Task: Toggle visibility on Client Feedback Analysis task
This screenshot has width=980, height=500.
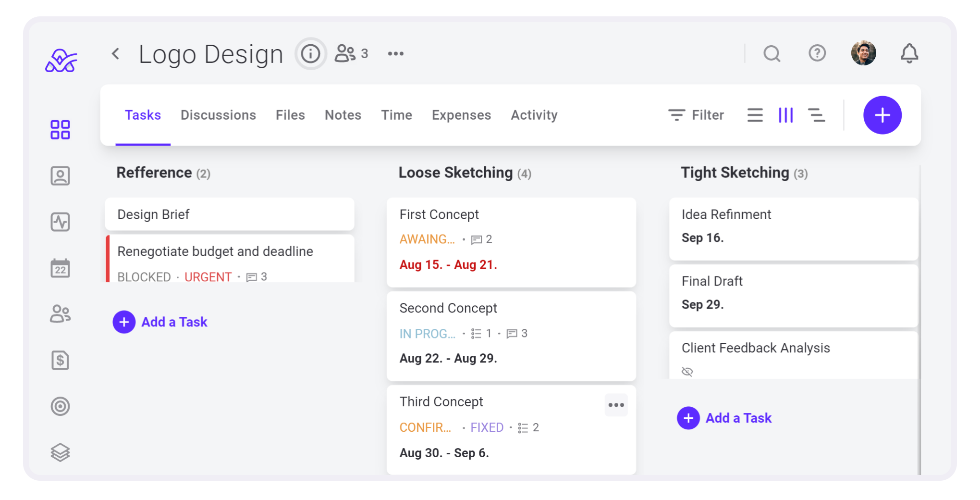Action: pos(687,371)
